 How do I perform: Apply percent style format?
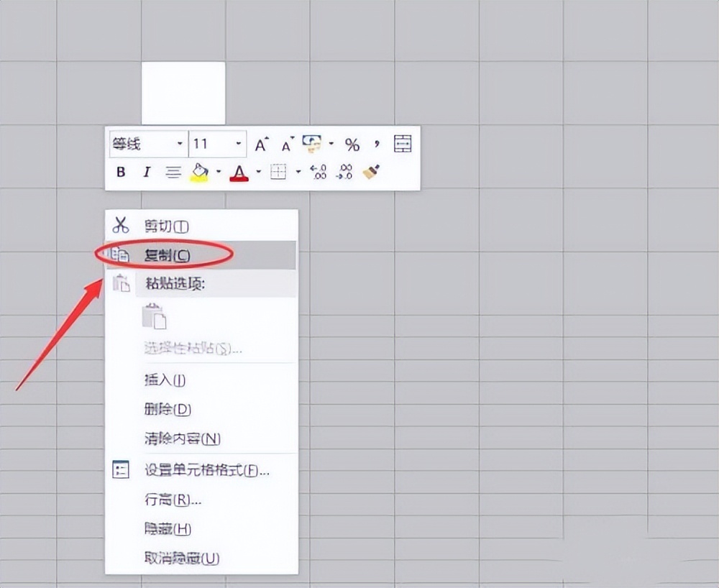click(352, 144)
